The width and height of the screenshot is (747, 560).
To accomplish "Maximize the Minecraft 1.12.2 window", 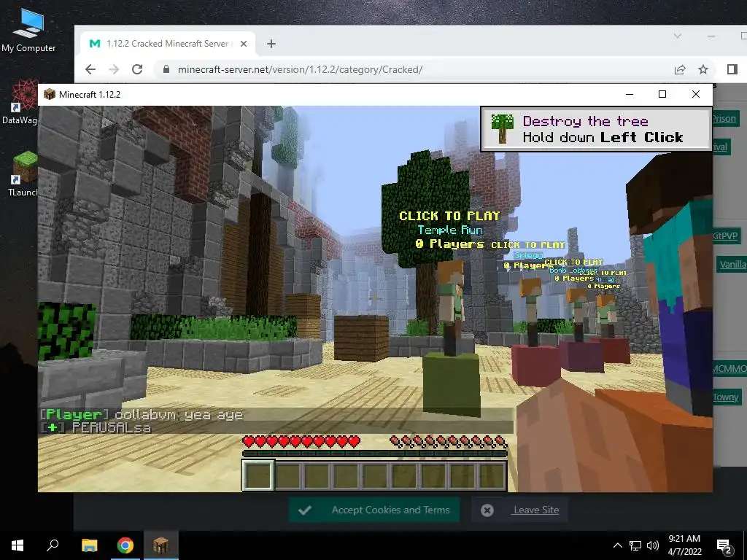I will pos(662,94).
